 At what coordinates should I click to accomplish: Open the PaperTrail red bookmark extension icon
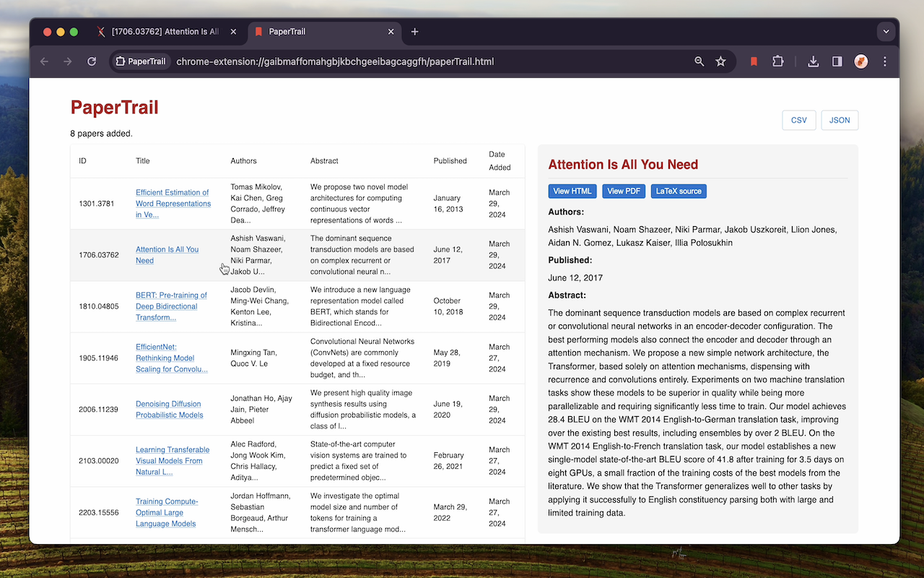click(x=754, y=61)
